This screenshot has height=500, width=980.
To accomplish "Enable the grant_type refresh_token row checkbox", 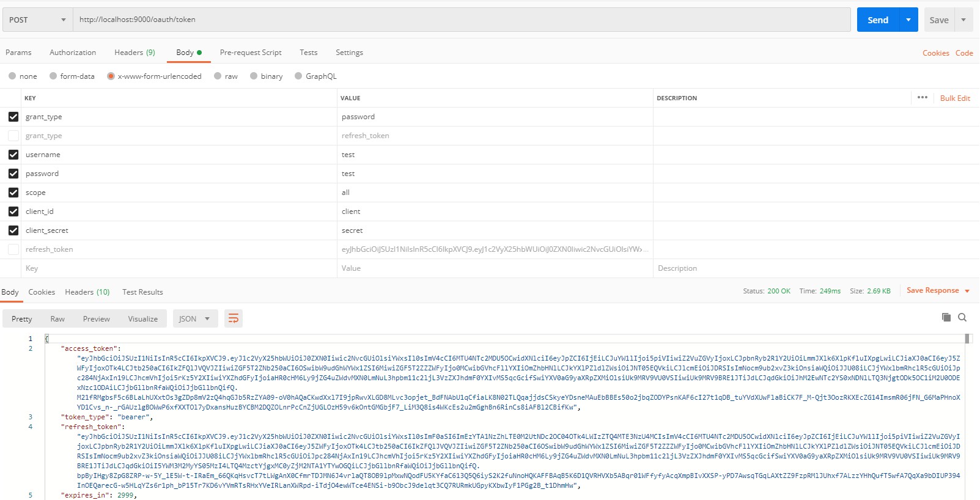I will pos(13,136).
